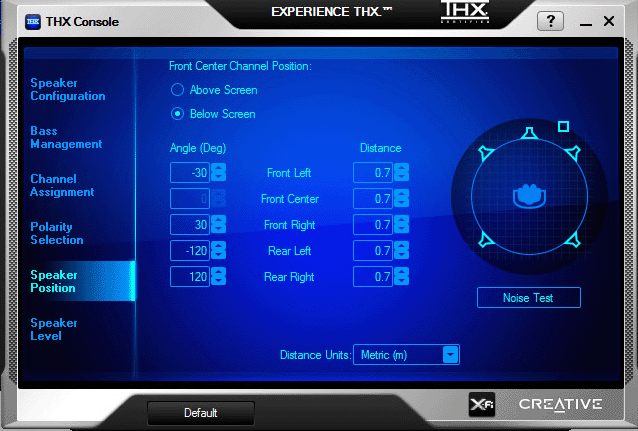Click the front center speaker icon in diagram

tap(529, 134)
